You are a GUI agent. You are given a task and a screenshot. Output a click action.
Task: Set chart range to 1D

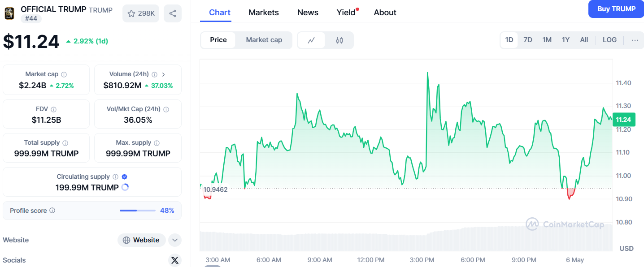[509, 40]
